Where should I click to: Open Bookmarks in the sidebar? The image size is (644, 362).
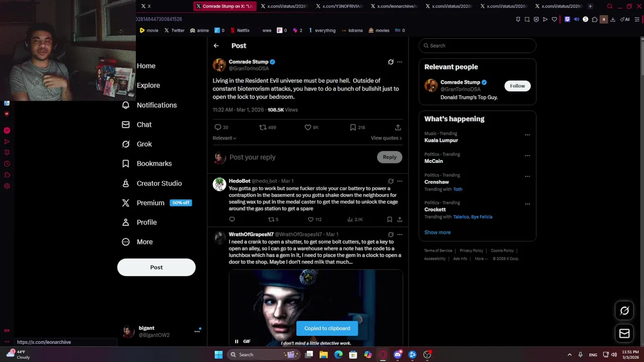pyautogui.click(x=147, y=163)
